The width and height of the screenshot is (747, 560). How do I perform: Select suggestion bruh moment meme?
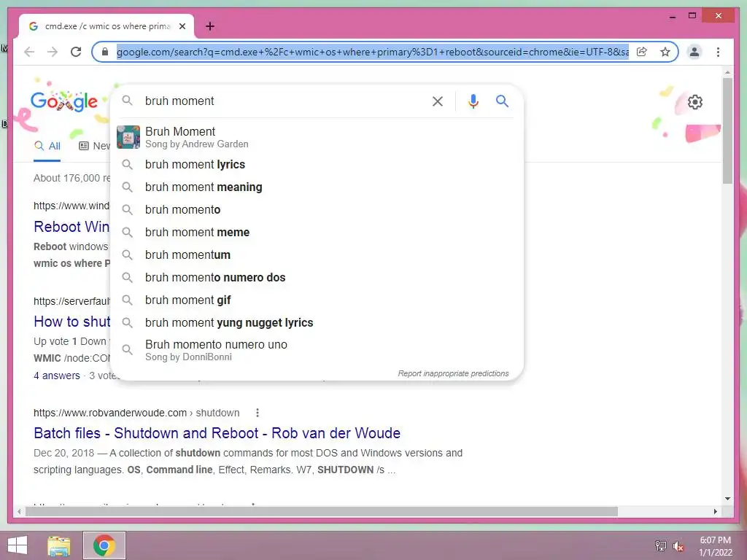coord(317,233)
